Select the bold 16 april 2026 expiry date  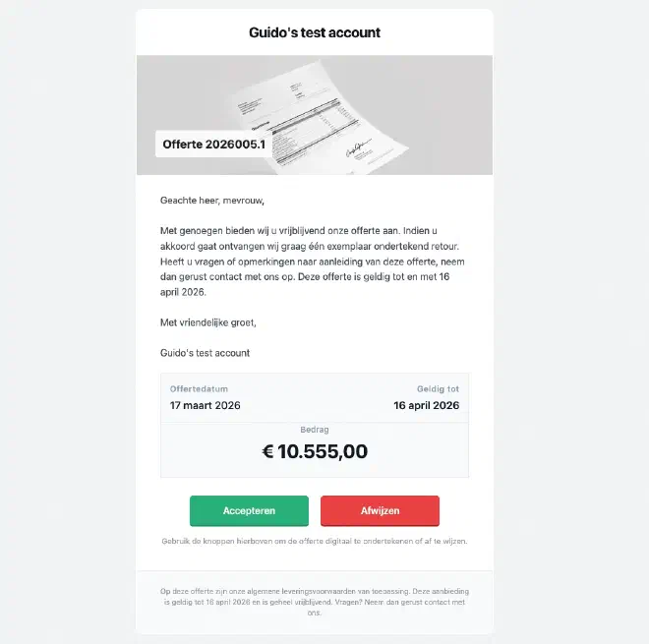tap(427, 405)
